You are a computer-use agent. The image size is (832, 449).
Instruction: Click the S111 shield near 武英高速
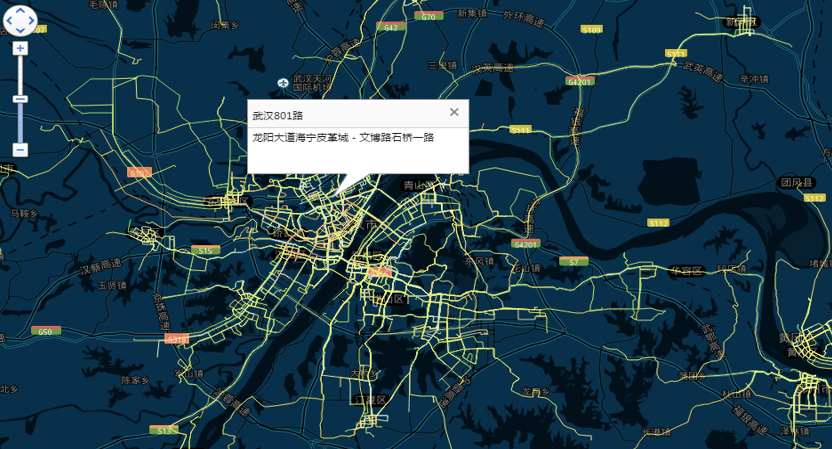pyautogui.click(x=676, y=54)
